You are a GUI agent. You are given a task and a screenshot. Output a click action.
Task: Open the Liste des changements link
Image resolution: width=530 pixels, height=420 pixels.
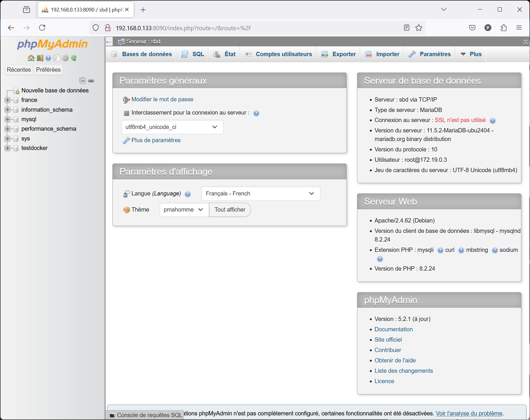(x=403, y=371)
